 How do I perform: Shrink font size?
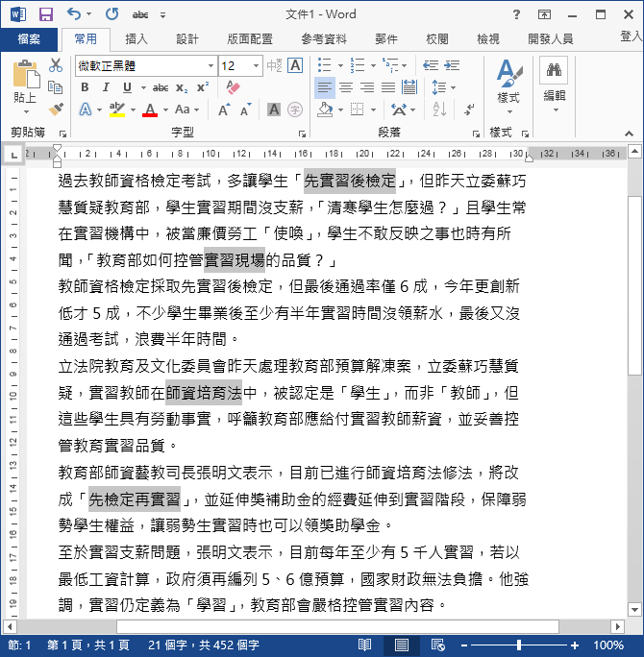(246, 109)
